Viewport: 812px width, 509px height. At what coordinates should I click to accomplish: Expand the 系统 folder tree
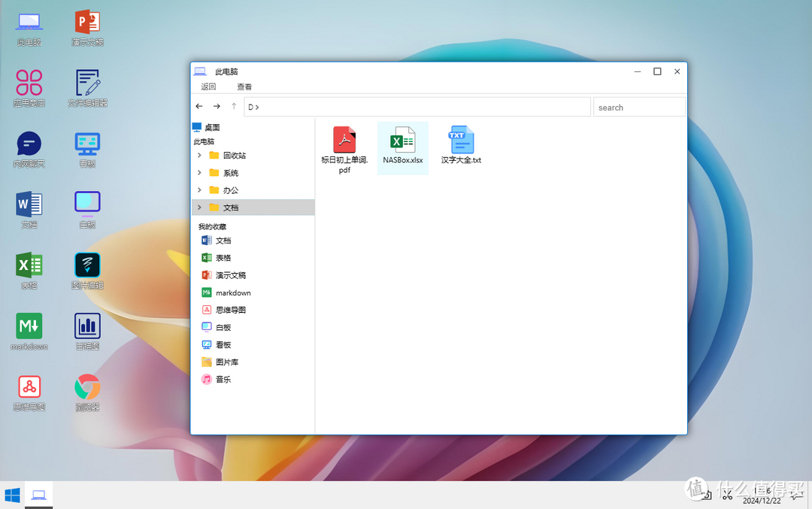[199, 173]
